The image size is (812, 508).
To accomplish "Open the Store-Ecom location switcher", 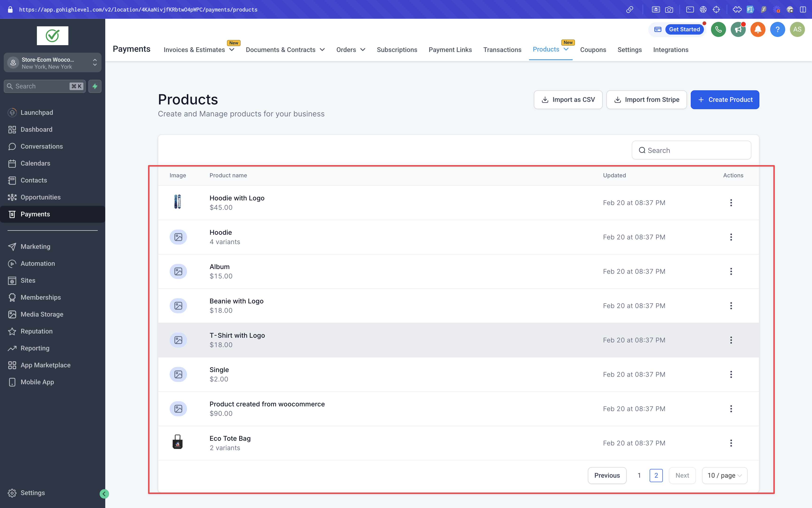I will pyautogui.click(x=52, y=63).
